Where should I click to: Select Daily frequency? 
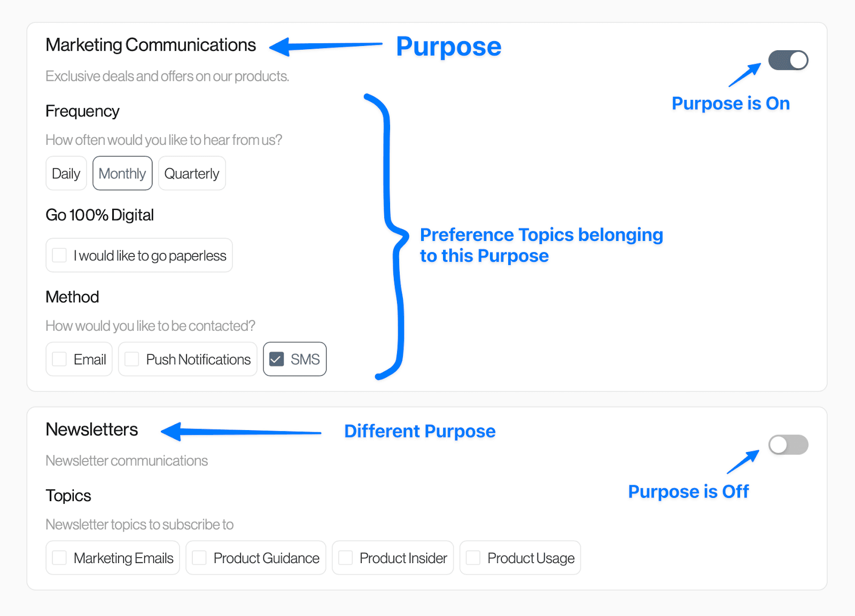click(66, 173)
